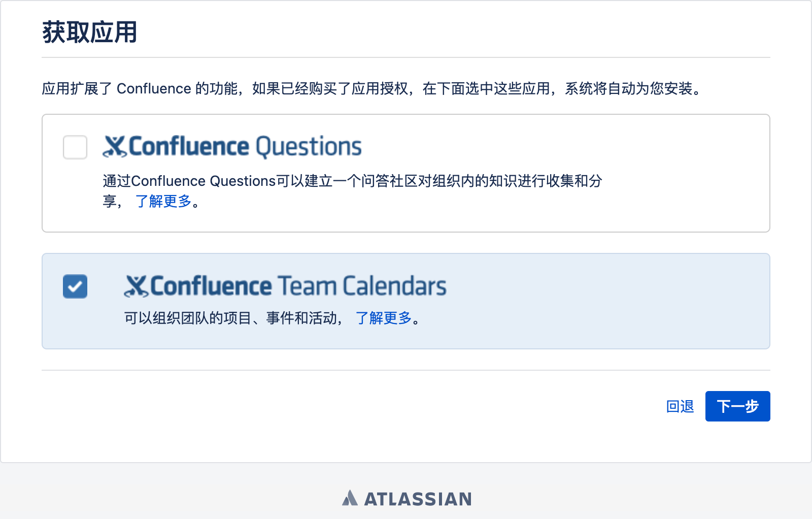Uncheck the Confluence Team Calendars checkbox
812x519 pixels.
click(75, 286)
